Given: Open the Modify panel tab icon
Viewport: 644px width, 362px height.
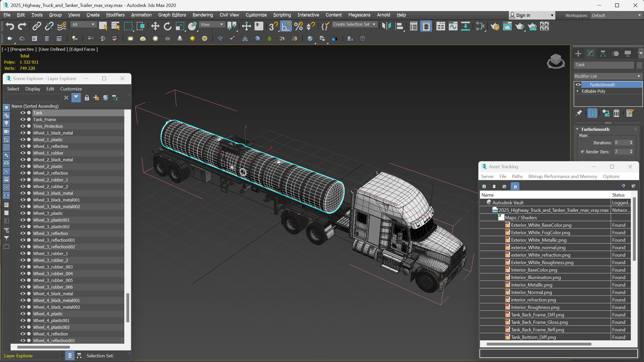Looking at the screenshot, I should coord(590,53).
